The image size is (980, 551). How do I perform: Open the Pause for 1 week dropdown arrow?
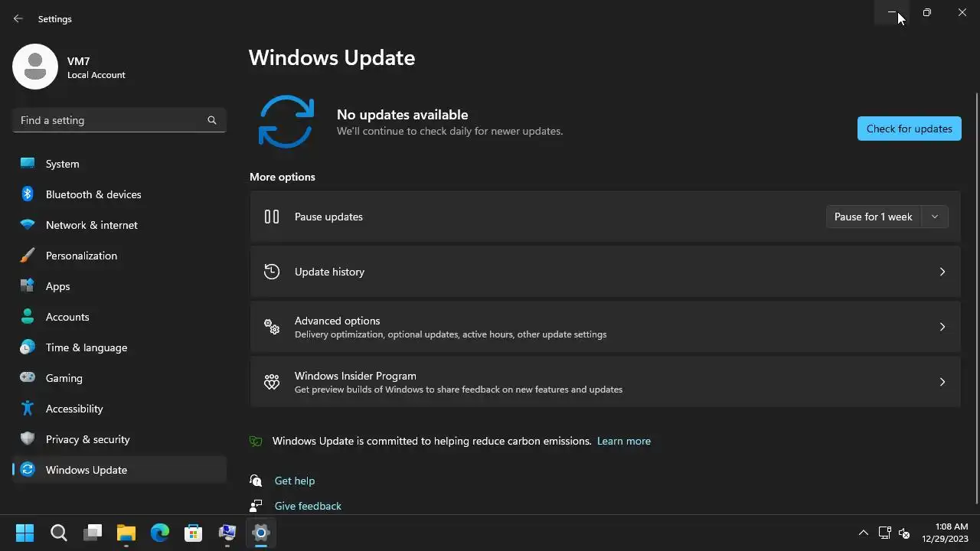[935, 217]
